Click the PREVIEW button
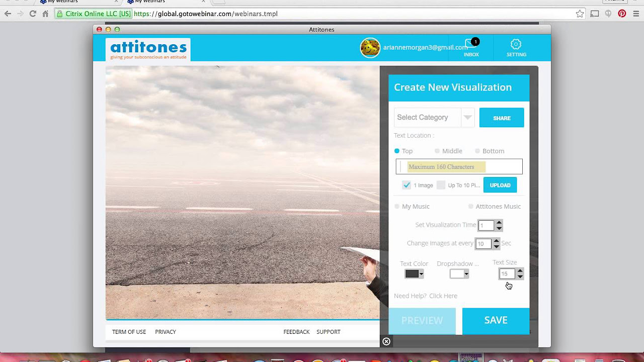 [422, 320]
